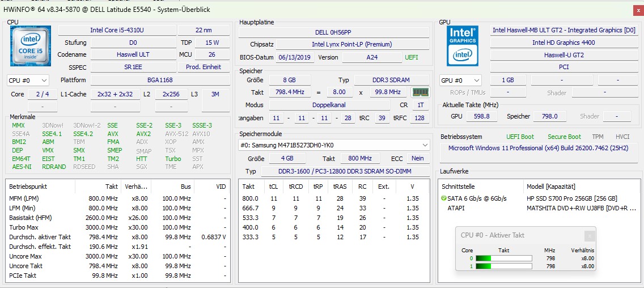Click the Intel Core i5-4310U name button
The height and width of the screenshot is (288, 644).
point(116,30)
